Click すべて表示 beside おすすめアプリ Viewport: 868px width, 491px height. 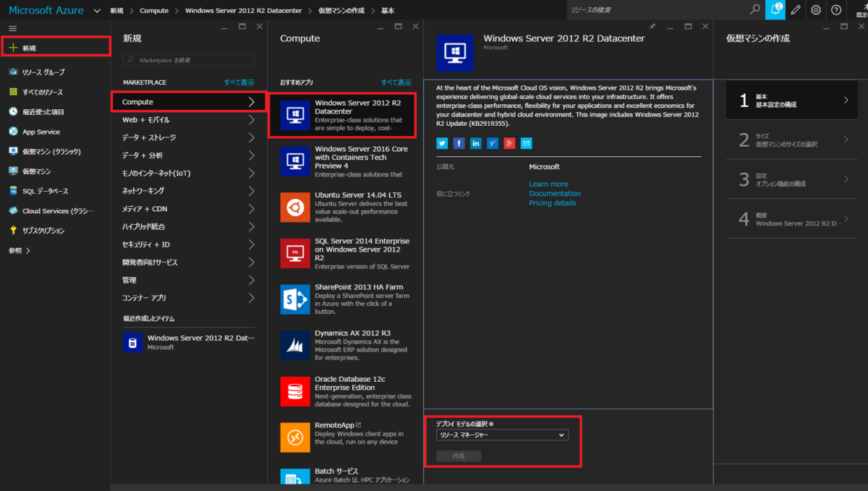point(396,82)
